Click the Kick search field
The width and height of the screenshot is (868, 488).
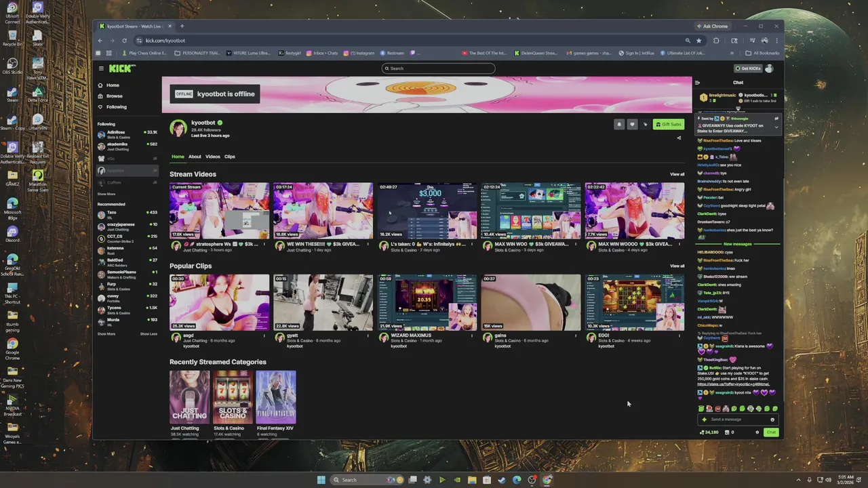point(438,68)
